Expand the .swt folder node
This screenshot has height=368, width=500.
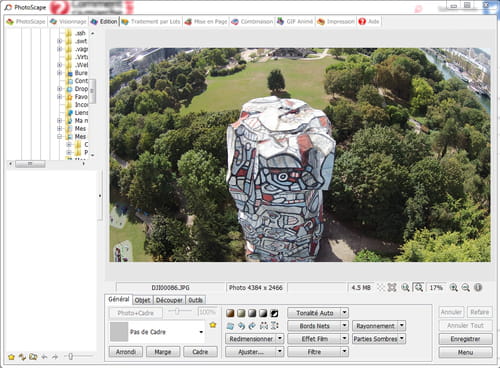pyautogui.click(x=59, y=41)
